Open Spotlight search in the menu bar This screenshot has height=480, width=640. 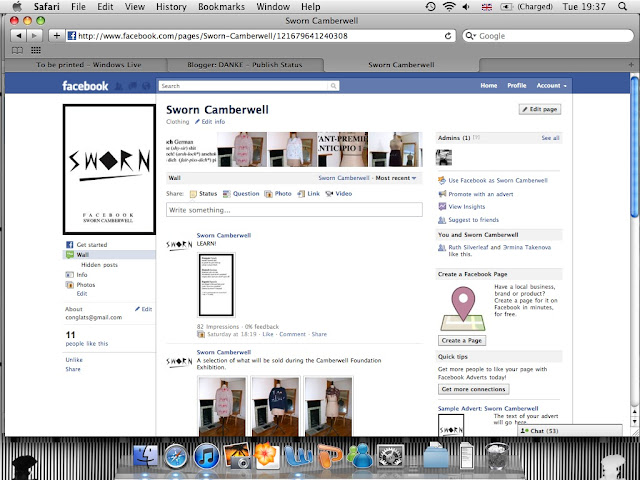[622, 7]
